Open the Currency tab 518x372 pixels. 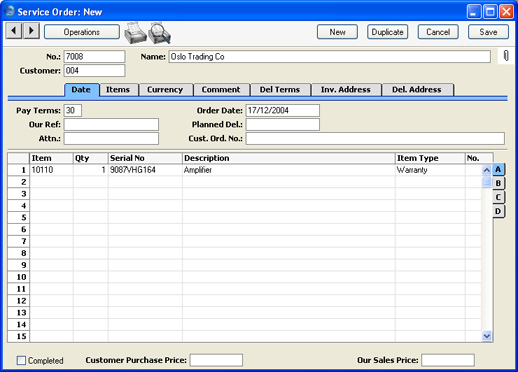tap(165, 90)
